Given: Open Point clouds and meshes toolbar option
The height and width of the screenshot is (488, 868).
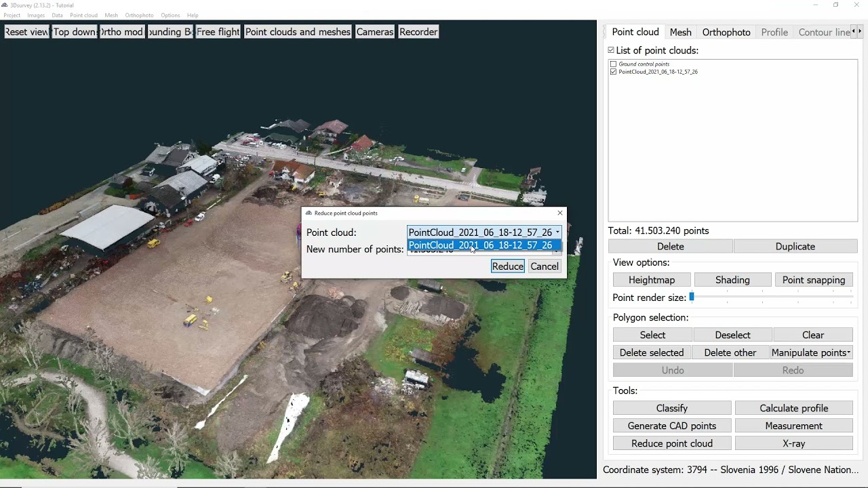Looking at the screenshot, I should 298,32.
